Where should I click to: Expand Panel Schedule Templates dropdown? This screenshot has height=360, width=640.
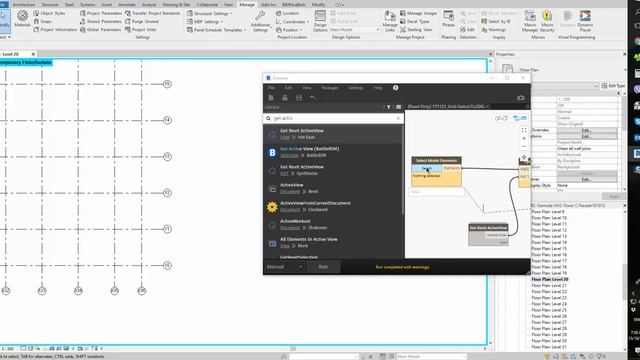216,29
